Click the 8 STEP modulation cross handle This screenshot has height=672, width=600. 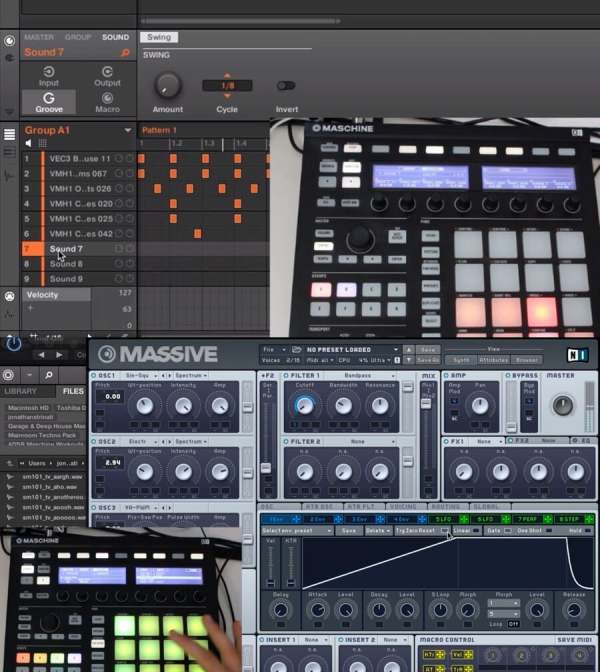589,519
